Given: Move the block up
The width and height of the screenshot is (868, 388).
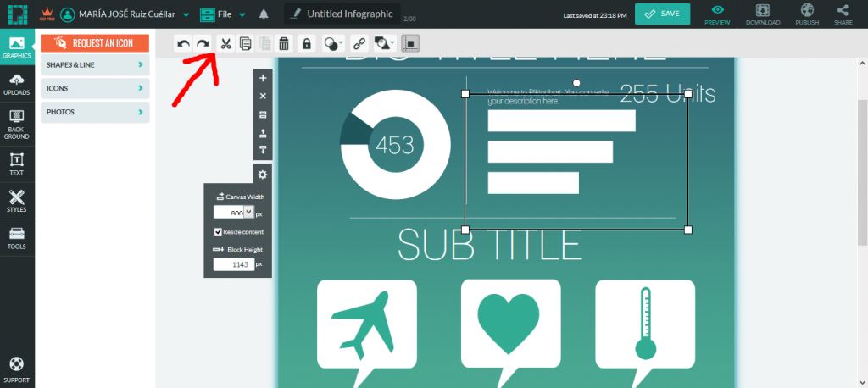Looking at the screenshot, I should click(x=263, y=133).
